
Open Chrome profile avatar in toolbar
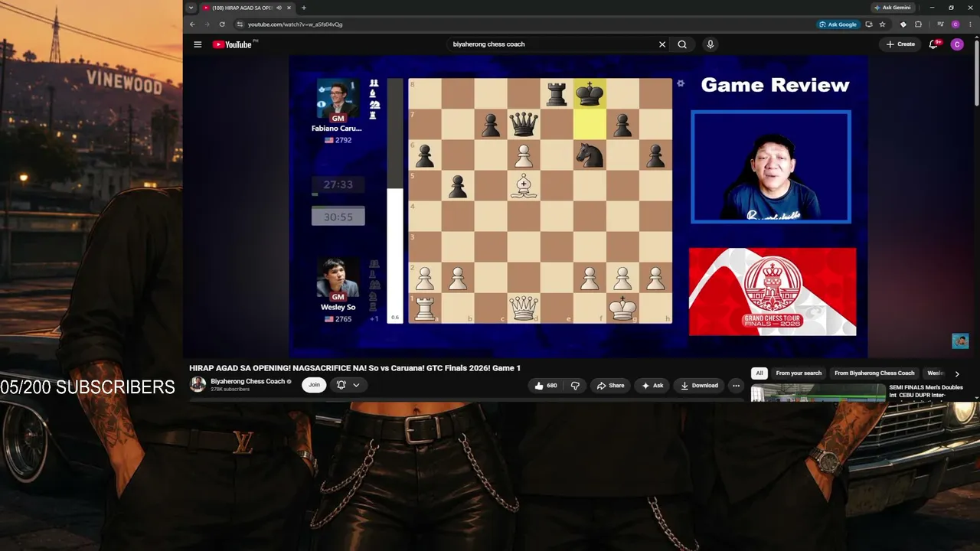point(955,24)
